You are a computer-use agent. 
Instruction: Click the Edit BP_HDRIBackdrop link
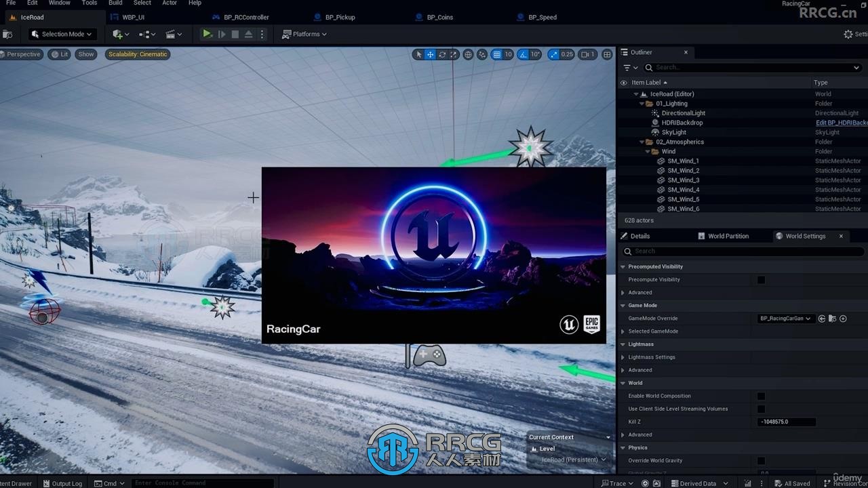point(842,123)
